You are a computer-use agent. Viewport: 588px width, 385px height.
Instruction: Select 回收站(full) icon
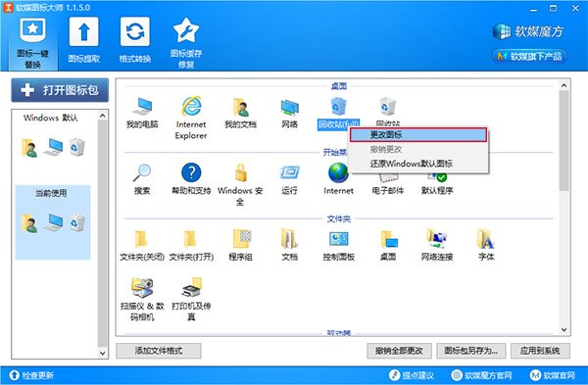(x=338, y=113)
